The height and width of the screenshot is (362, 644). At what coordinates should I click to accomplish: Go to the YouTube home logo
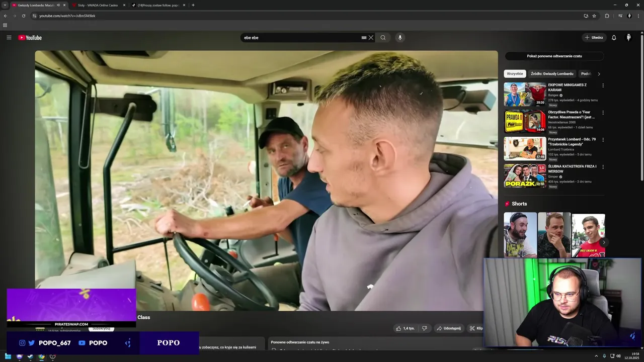point(30,38)
